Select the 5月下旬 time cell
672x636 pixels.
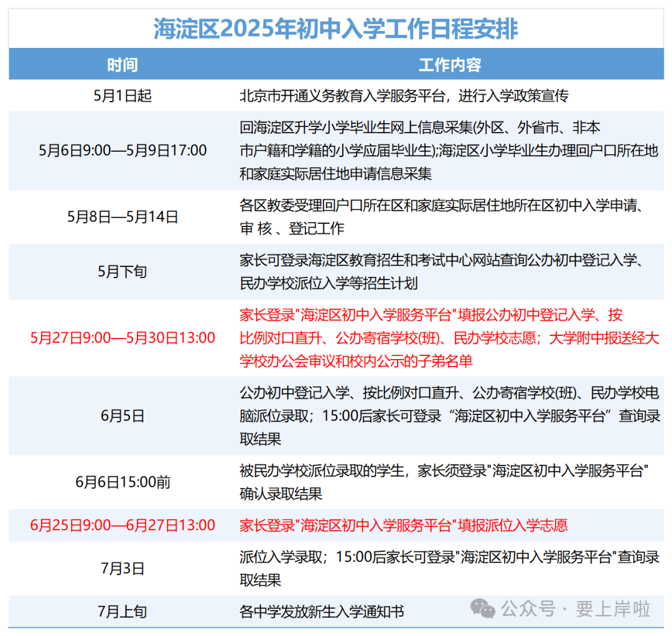122,272
